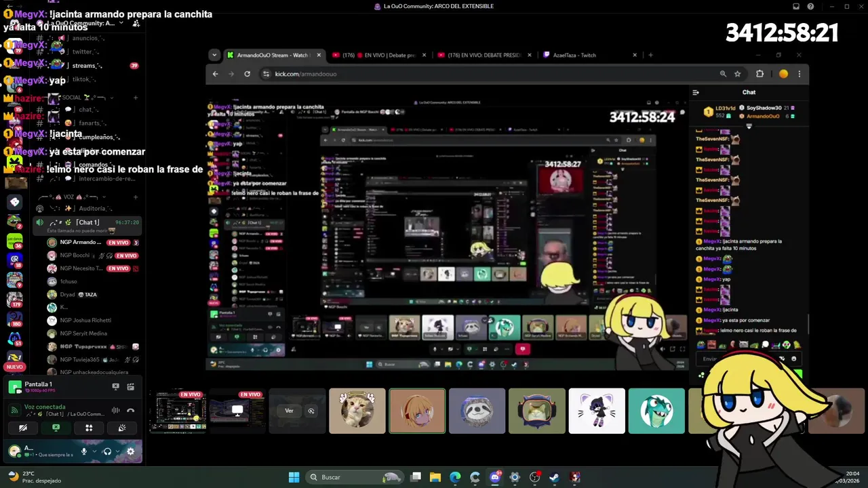Select user NGP Joshua Richetti in voice list

pyautogui.click(x=85, y=320)
